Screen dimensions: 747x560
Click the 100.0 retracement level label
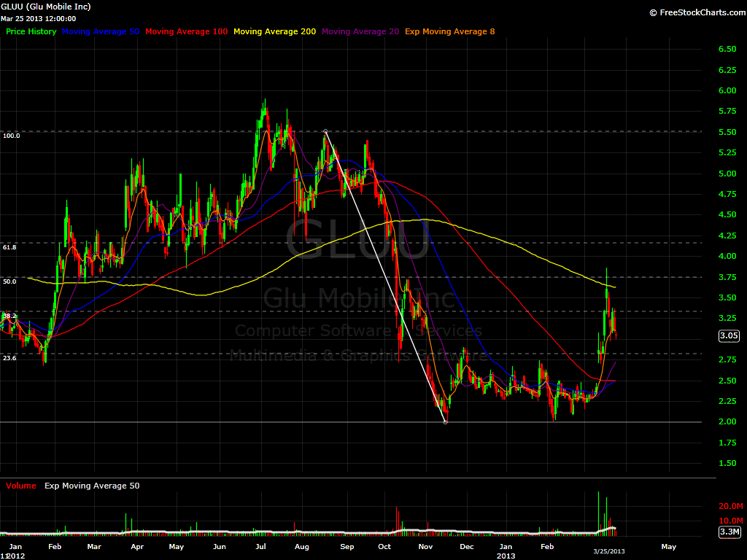click(10, 135)
